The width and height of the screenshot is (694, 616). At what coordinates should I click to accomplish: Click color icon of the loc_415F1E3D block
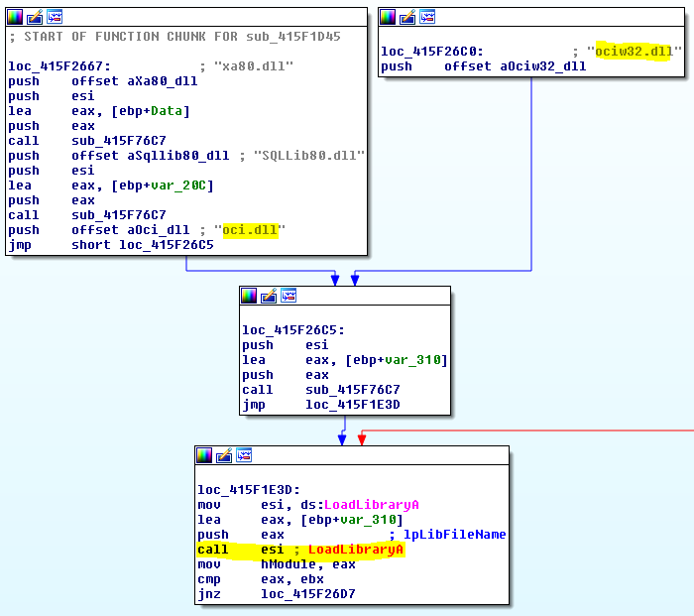click(203, 455)
